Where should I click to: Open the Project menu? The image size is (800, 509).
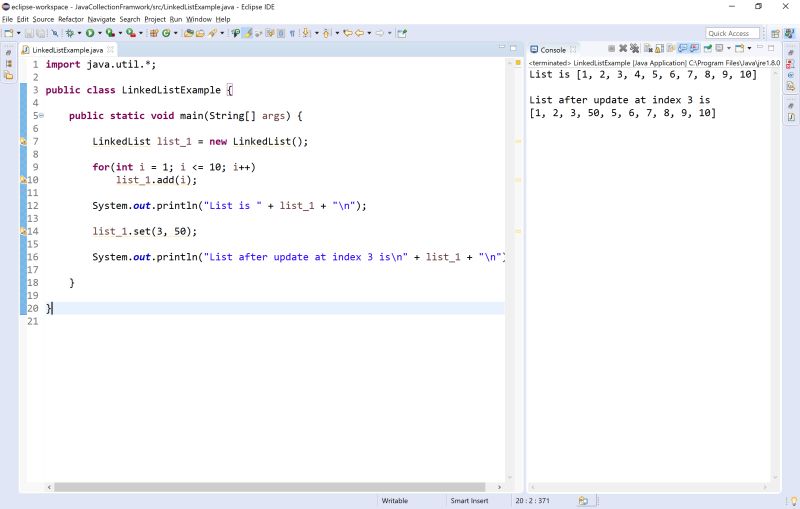tap(155, 19)
